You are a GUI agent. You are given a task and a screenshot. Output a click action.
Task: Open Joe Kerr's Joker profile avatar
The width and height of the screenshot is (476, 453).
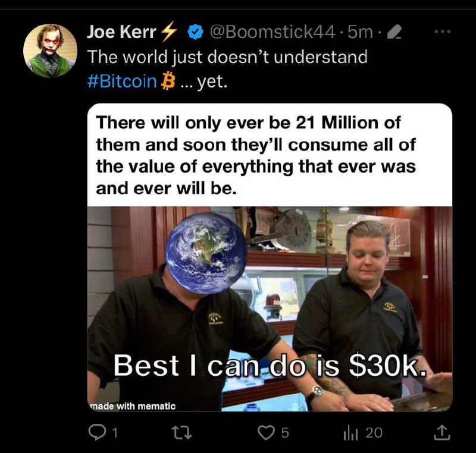(x=50, y=51)
